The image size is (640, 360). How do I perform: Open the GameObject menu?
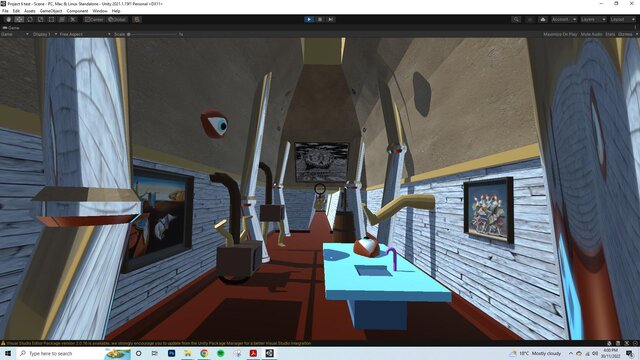51,11
